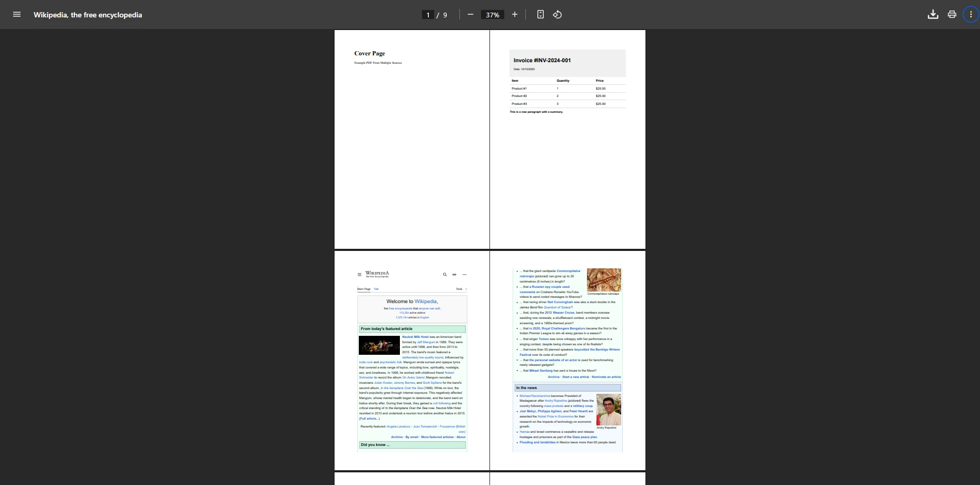Open the PDF sidebar with the hamburger menu
This screenshot has height=485, width=980.
(16, 14)
